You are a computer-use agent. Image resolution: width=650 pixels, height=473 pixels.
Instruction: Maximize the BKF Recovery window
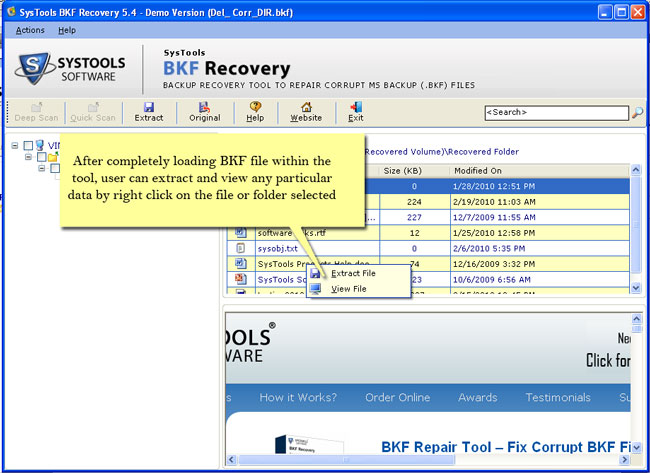[621, 12]
